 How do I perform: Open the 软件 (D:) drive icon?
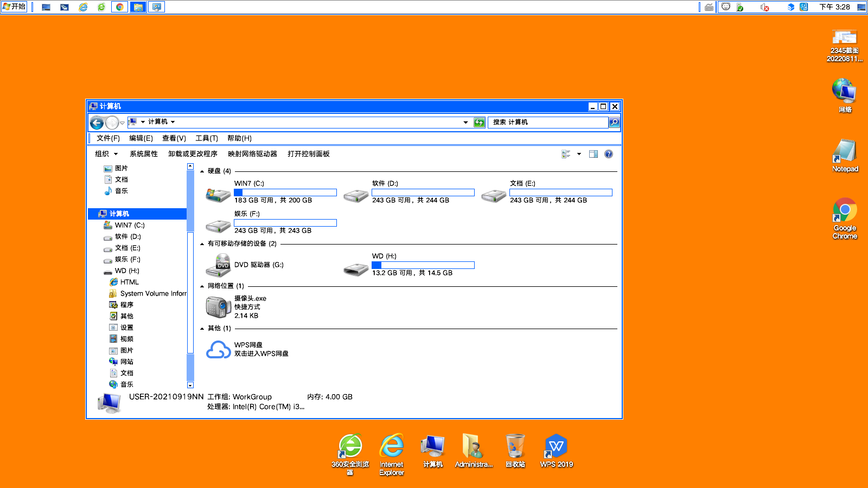click(356, 195)
